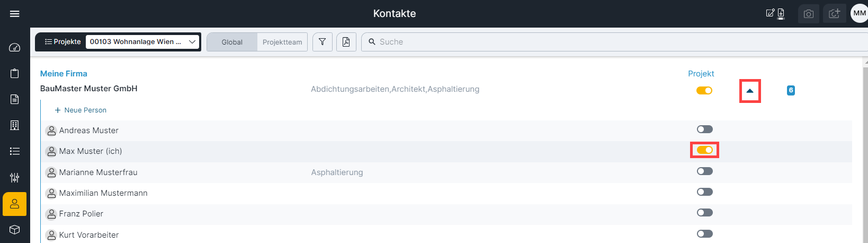The height and width of the screenshot is (243, 868).
Task: Open the building icon in sidebar
Action: [15, 125]
